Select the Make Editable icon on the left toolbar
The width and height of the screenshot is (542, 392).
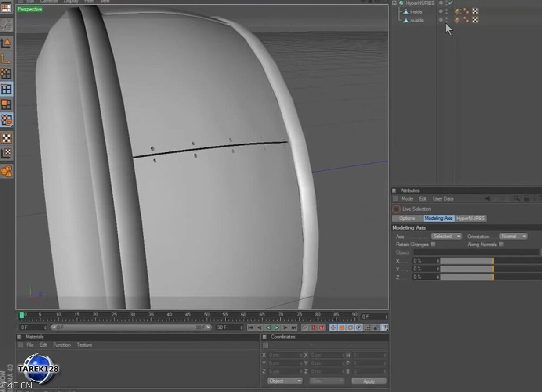click(x=7, y=25)
